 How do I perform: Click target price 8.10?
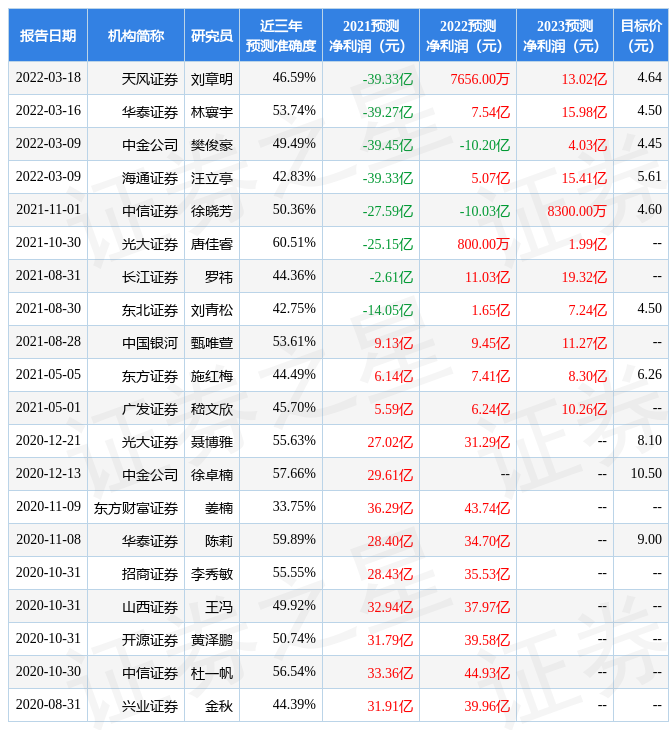coord(649,441)
